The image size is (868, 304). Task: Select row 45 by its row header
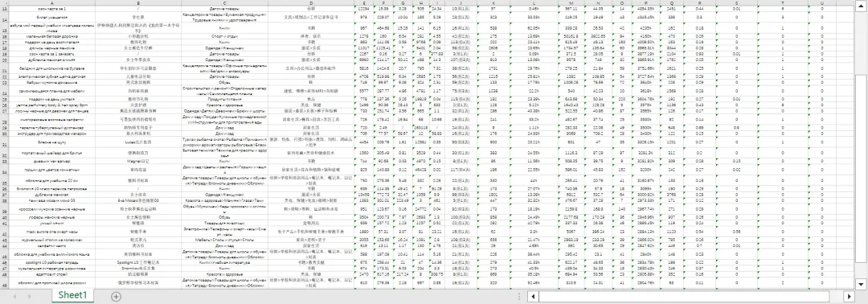[x=5, y=254]
